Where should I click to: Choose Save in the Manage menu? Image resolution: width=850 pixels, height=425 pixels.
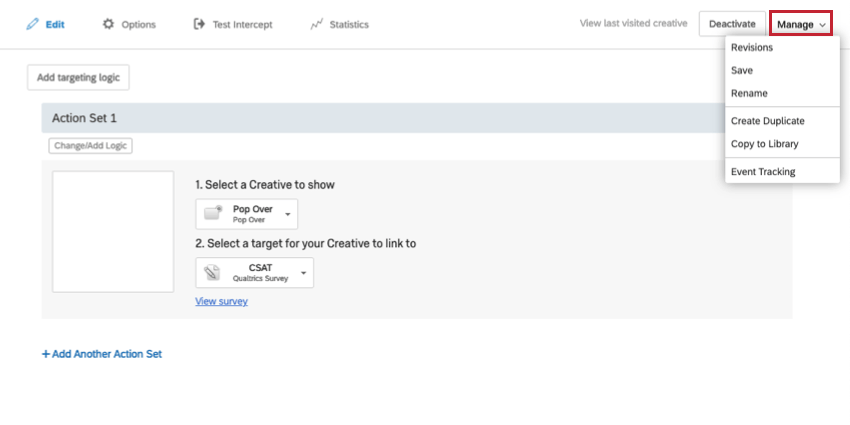[742, 70]
